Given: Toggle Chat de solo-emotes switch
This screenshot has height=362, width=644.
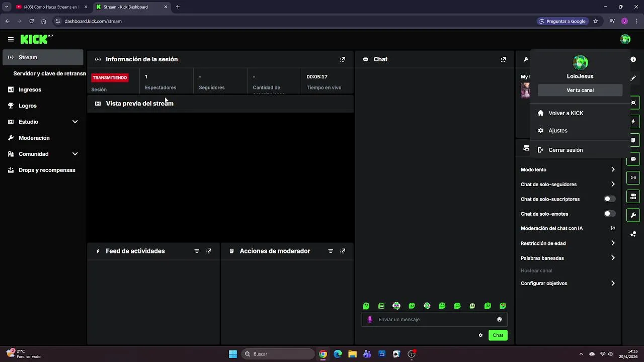Looking at the screenshot, I should (x=610, y=214).
